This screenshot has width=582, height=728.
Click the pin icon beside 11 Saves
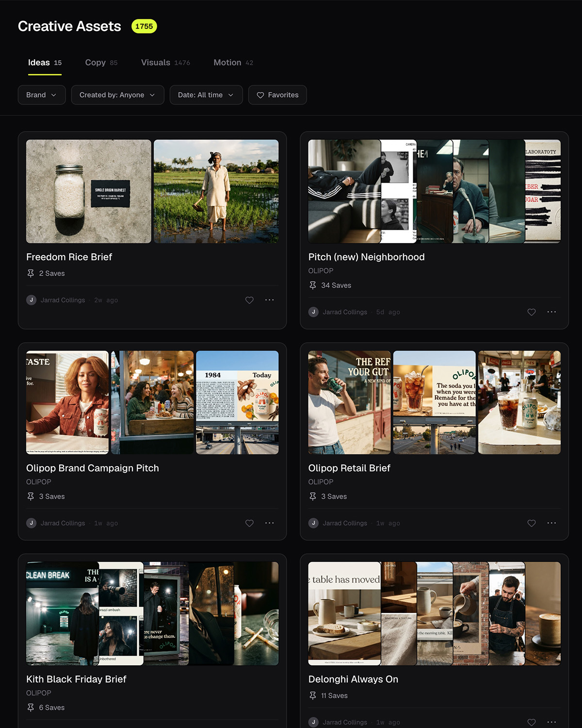pos(313,695)
